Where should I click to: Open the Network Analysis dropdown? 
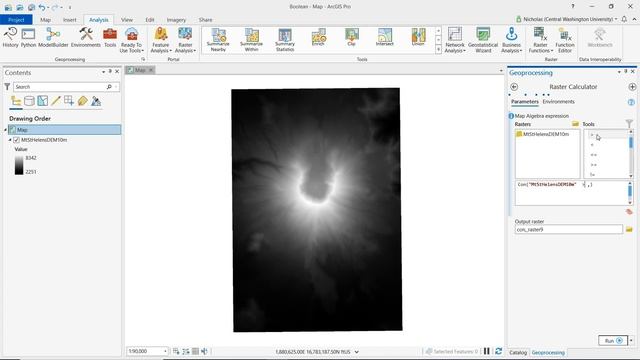[455, 40]
